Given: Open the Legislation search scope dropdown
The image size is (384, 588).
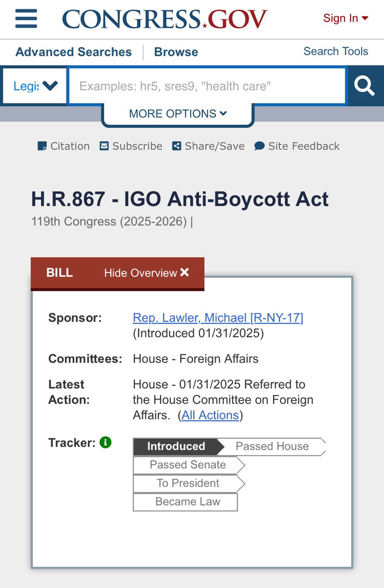Looking at the screenshot, I should [35, 86].
